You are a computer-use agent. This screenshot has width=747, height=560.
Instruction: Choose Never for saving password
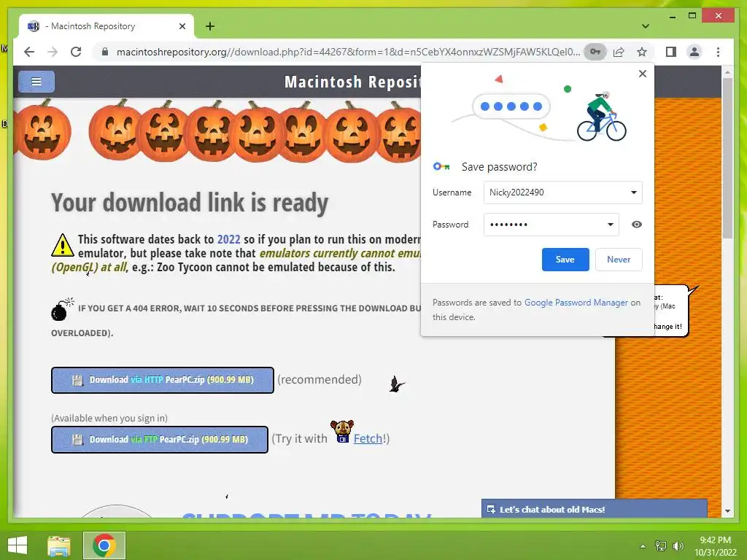(x=619, y=260)
